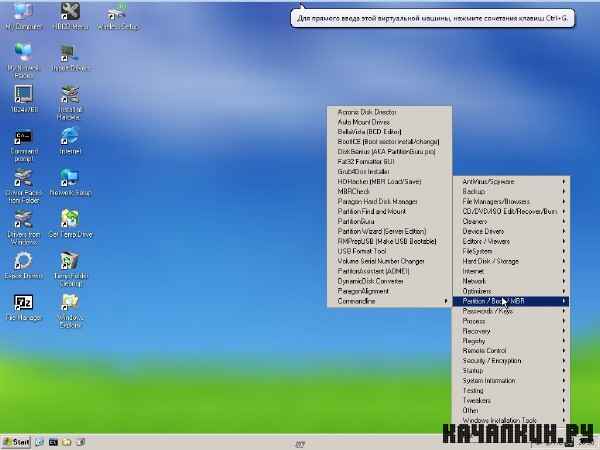Expand the Hard Disk / Storage submenu
The width and height of the screenshot is (600, 450).
[511, 261]
